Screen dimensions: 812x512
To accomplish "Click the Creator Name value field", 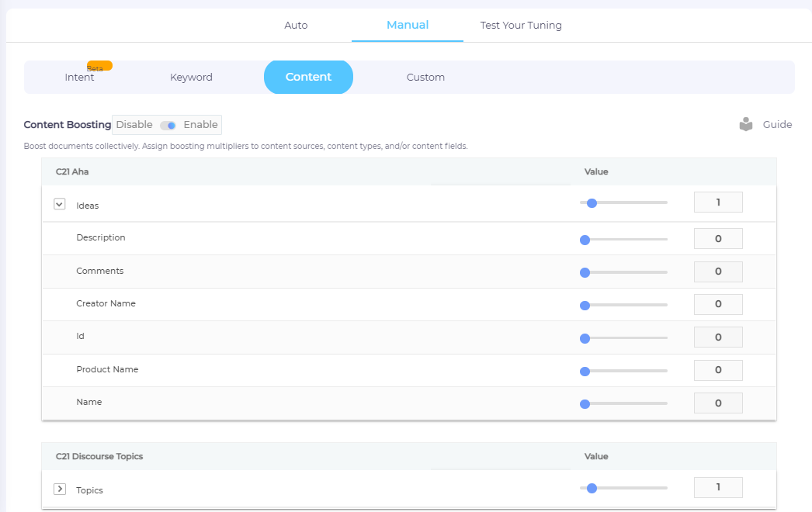I will pos(718,305).
